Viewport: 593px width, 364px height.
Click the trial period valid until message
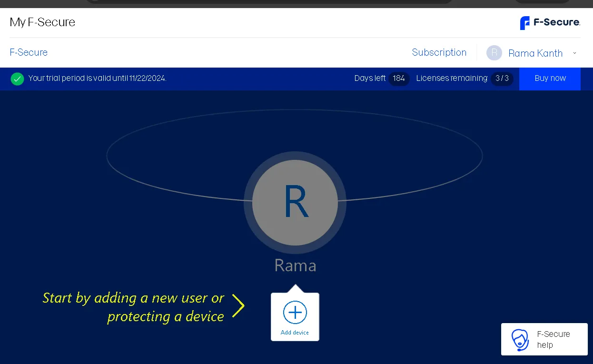tap(98, 79)
